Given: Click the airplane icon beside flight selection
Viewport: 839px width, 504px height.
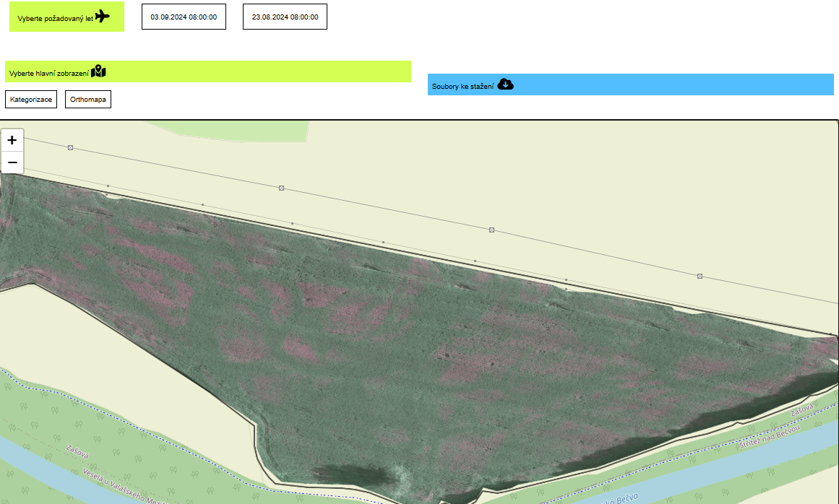Looking at the screenshot, I should click(x=102, y=17).
